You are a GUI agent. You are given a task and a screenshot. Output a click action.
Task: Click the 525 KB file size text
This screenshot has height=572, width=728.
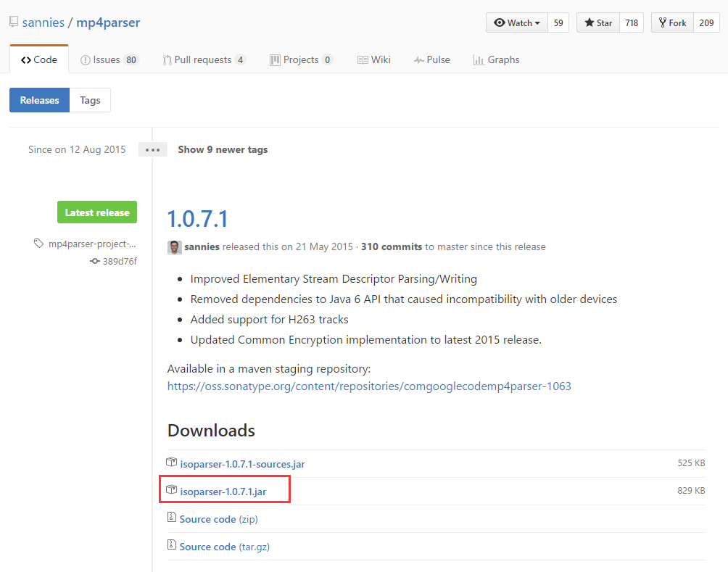coord(691,463)
